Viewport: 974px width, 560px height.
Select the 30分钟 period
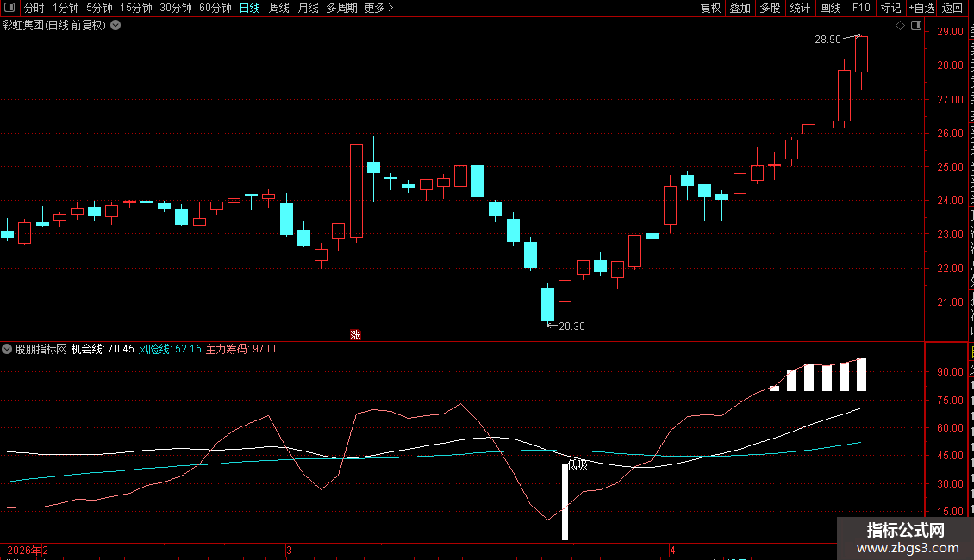pyautogui.click(x=176, y=8)
